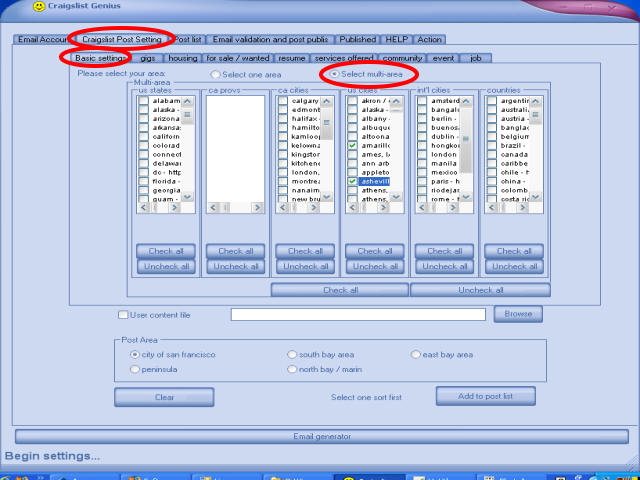Select east bay area post area

tap(415, 355)
